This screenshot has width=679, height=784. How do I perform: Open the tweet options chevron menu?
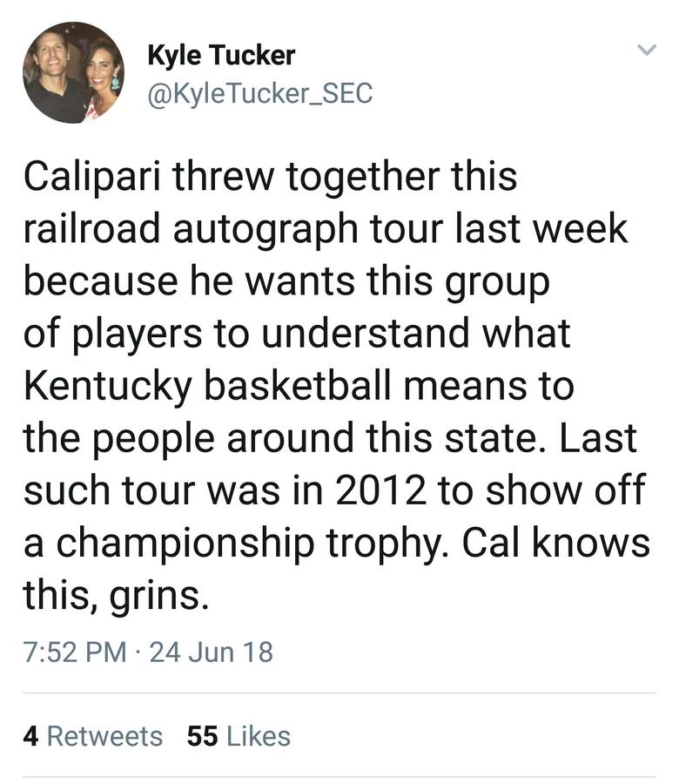point(645,51)
